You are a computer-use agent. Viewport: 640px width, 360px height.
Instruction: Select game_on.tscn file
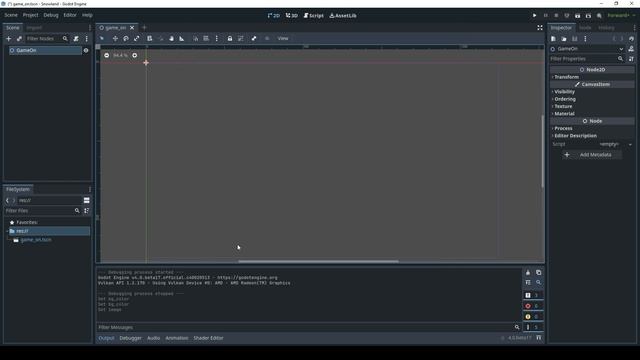click(x=36, y=240)
